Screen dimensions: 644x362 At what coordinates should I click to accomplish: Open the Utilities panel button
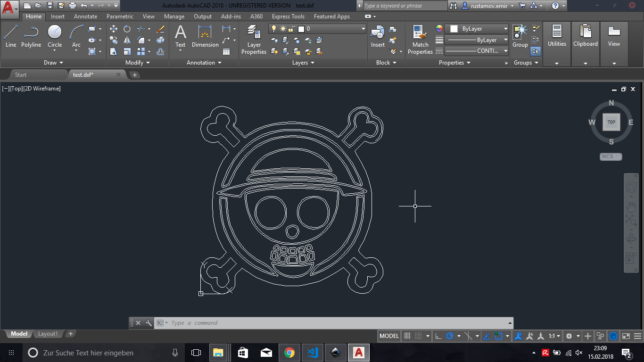(557, 43)
